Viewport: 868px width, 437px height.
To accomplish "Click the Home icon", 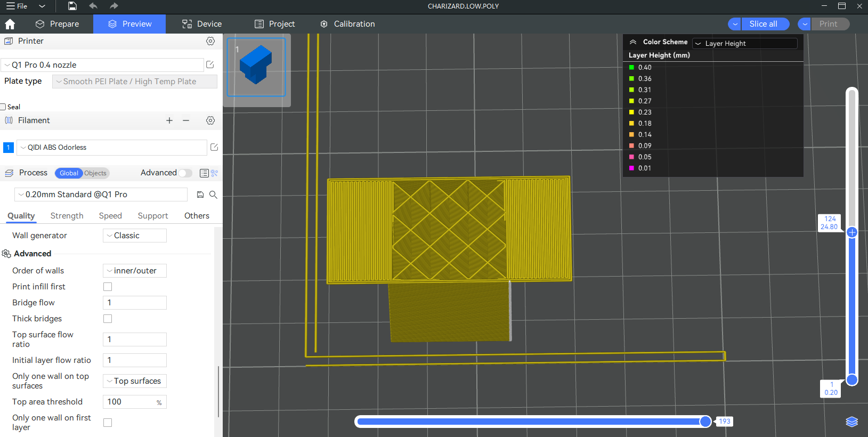I will pos(10,24).
